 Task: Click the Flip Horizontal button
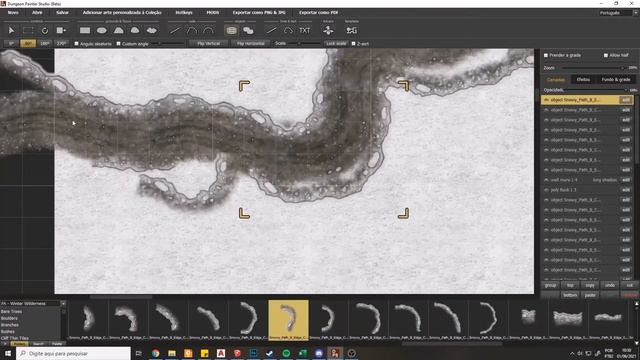coord(251,43)
